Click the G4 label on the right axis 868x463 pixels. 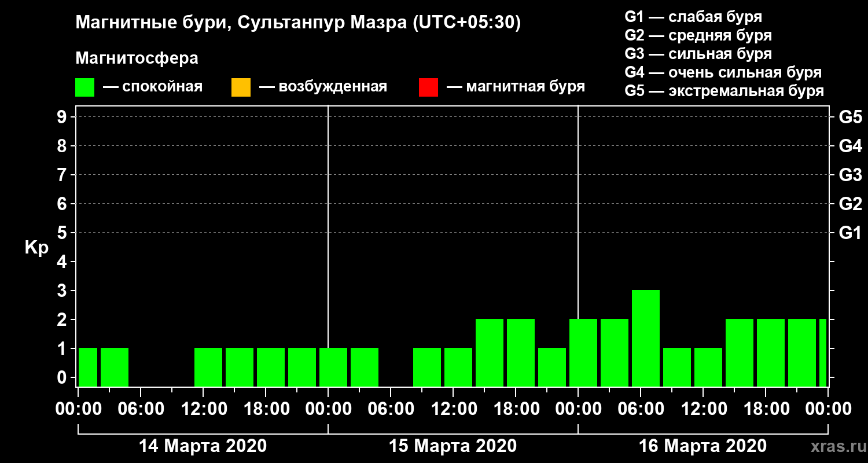click(x=850, y=146)
